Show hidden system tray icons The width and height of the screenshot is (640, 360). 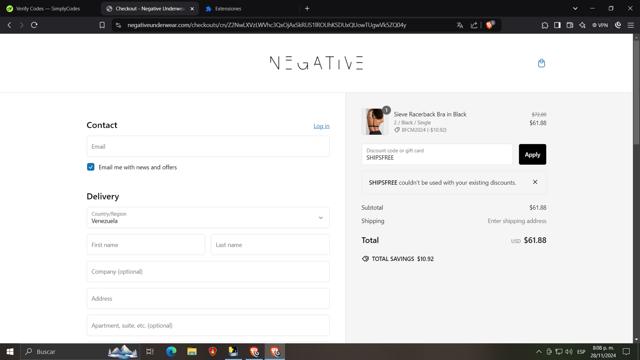tap(539, 351)
